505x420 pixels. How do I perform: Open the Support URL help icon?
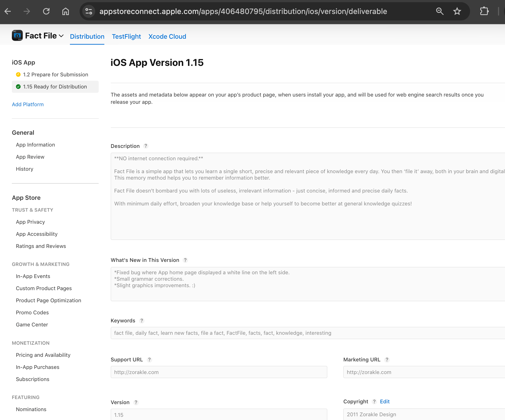pyautogui.click(x=150, y=360)
